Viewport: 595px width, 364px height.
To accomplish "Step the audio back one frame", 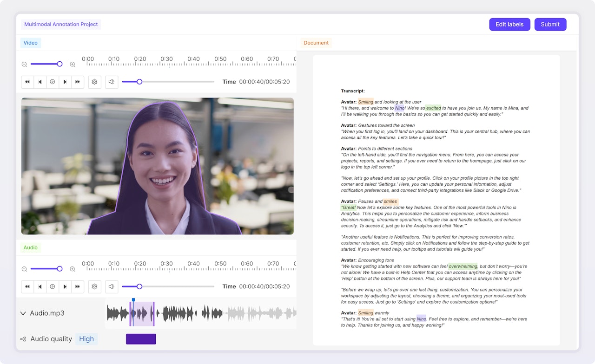I will pyautogui.click(x=40, y=286).
